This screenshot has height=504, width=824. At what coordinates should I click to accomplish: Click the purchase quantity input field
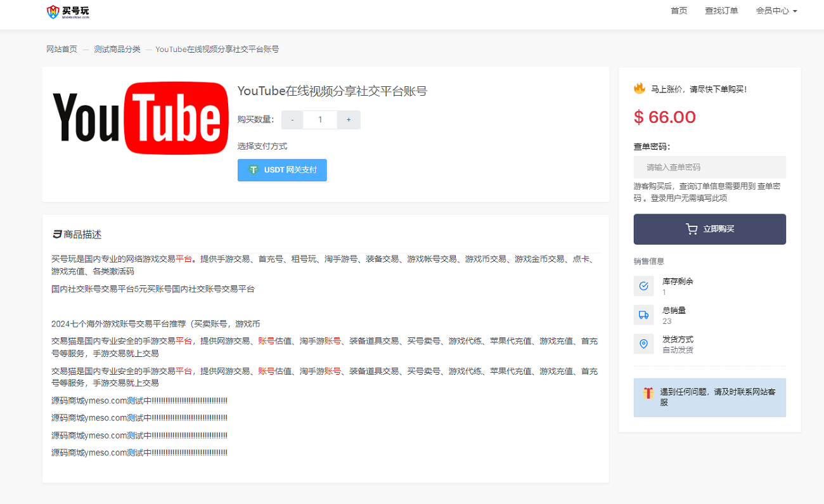click(x=320, y=120)
